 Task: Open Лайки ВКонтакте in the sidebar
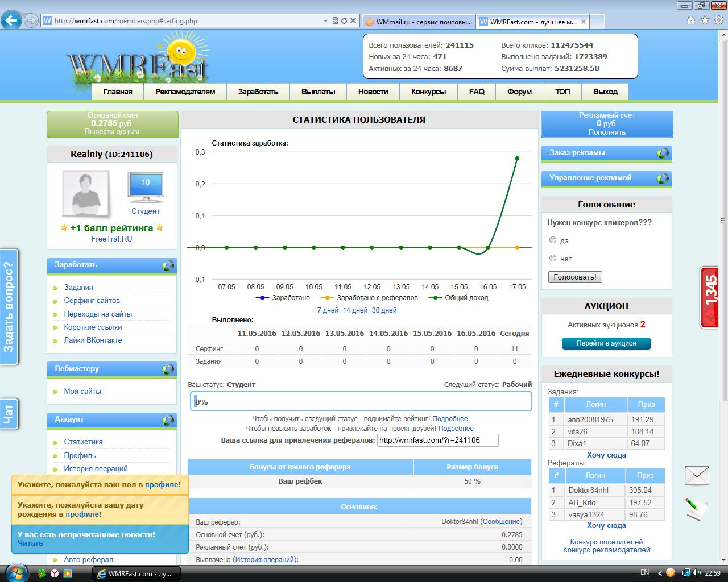[x=93, y=340]
